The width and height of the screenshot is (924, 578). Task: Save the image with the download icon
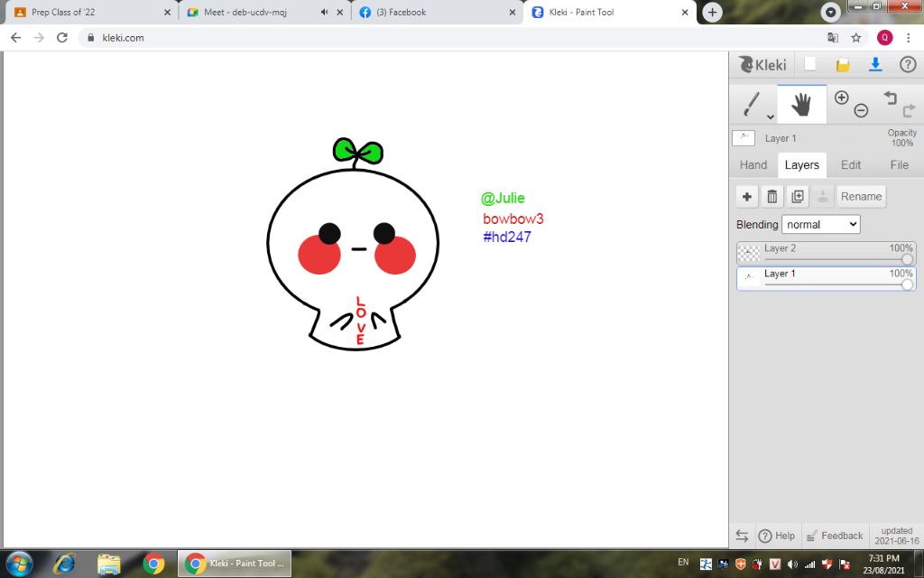[x=875, y=64]
